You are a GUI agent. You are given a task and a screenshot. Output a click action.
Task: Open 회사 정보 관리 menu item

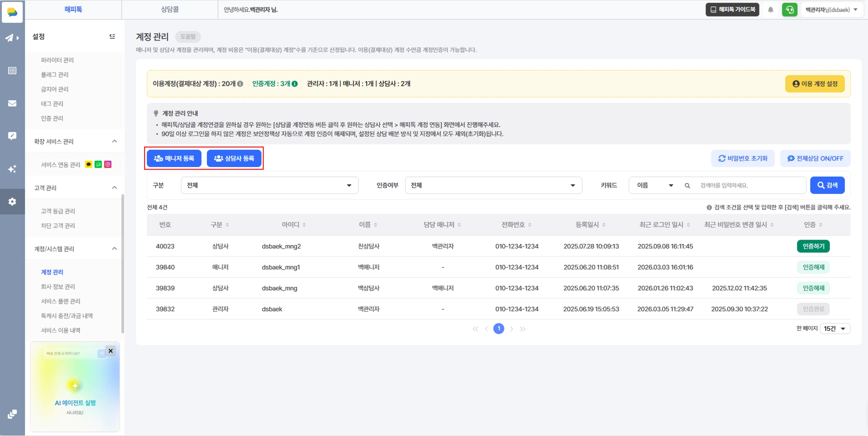58,287
